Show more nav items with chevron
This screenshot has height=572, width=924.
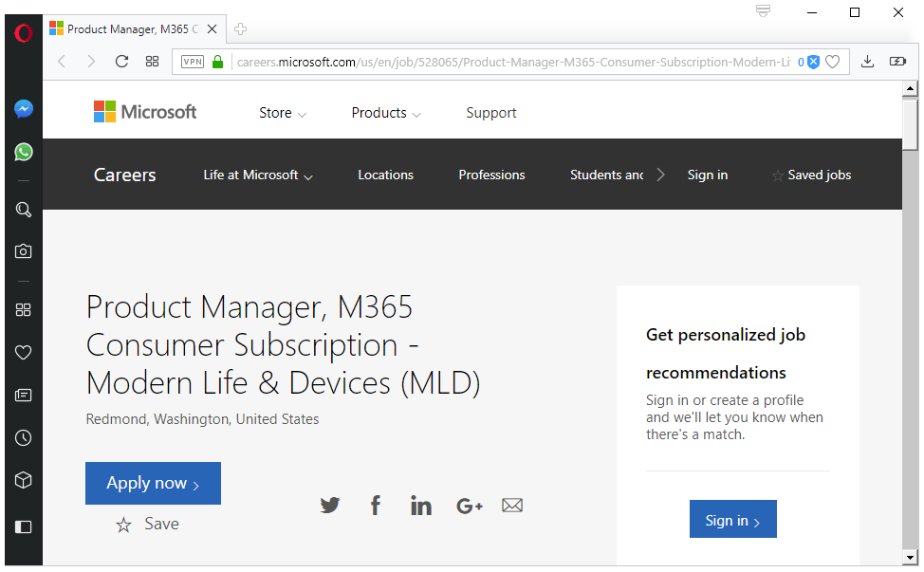[x=660, y=175]
